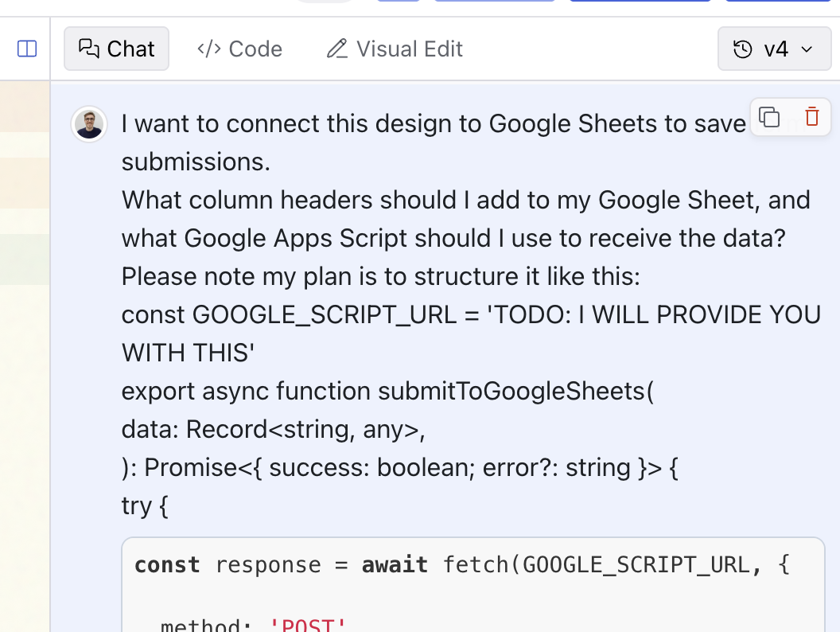Click the history clock icon beside v4
The image size is (840, 632).
click(742, 49)
